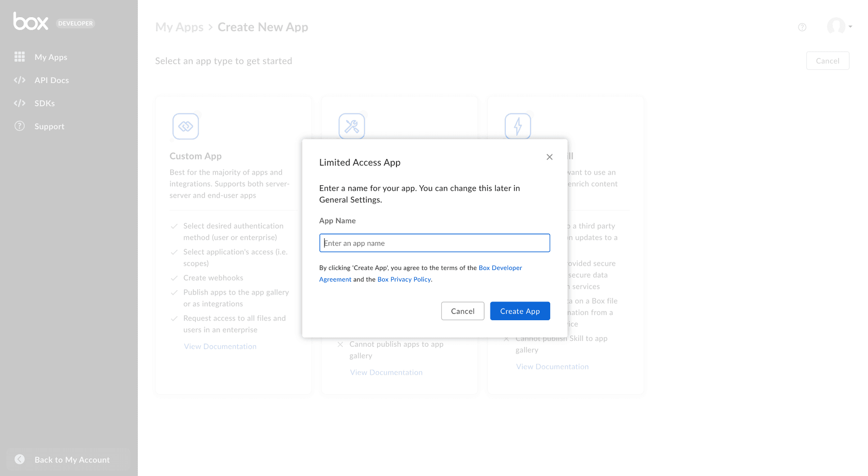This screenshot has height=476, width=868.
Task: Open SDKs in the sidebar
Action: coord(45,103)
